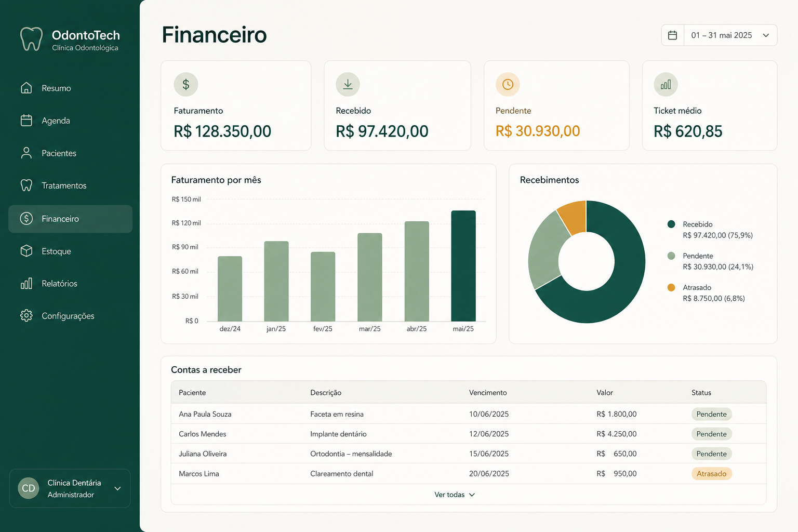Screen dimensions: 798x532
Task: Click the Status column header
Action: (x=701, y=393)
